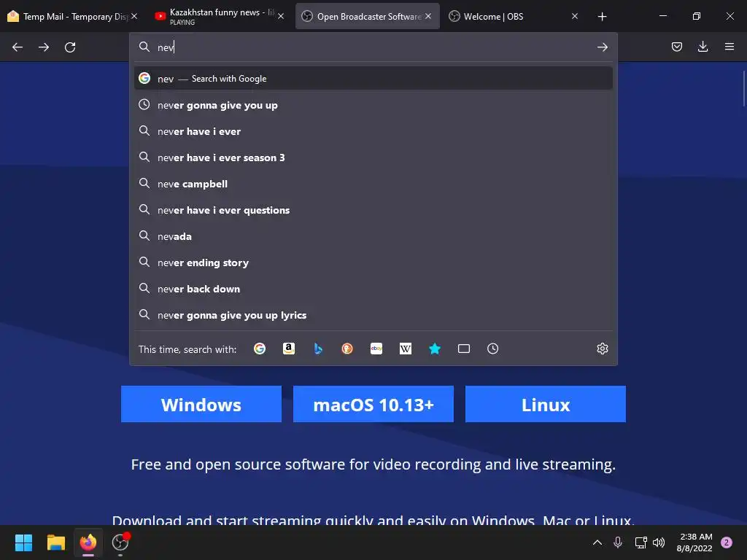Go back to the previous page

18,47
